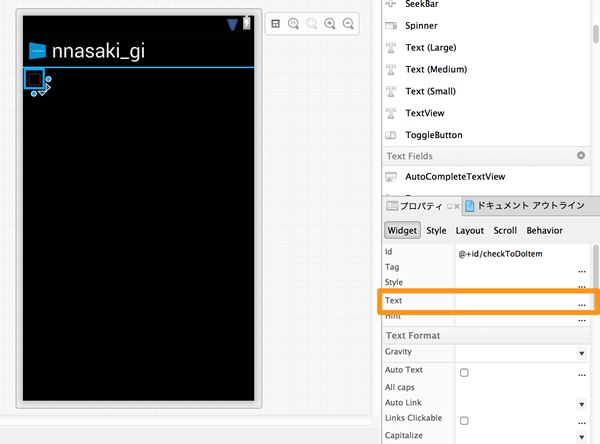This screenshot has width=600, height=444.
Task: Zoom in on the designer surface
Action: [330, 24]
